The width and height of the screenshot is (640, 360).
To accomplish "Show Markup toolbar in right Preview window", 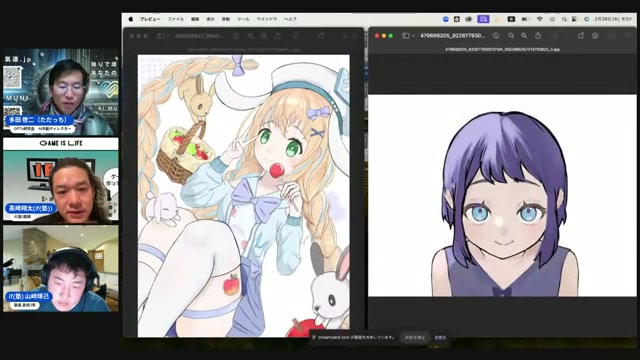I will tap(595, 36).
